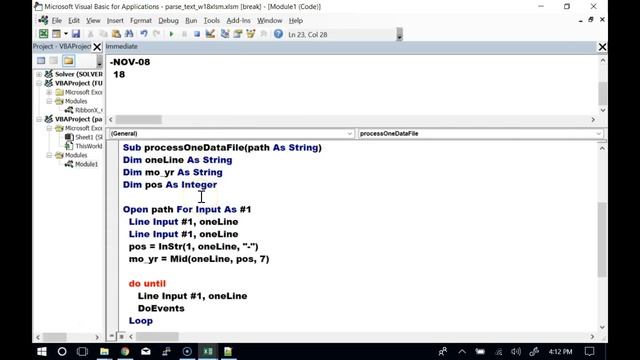Click the Break pause icon
640x360 pixels.
click(184, 34)
